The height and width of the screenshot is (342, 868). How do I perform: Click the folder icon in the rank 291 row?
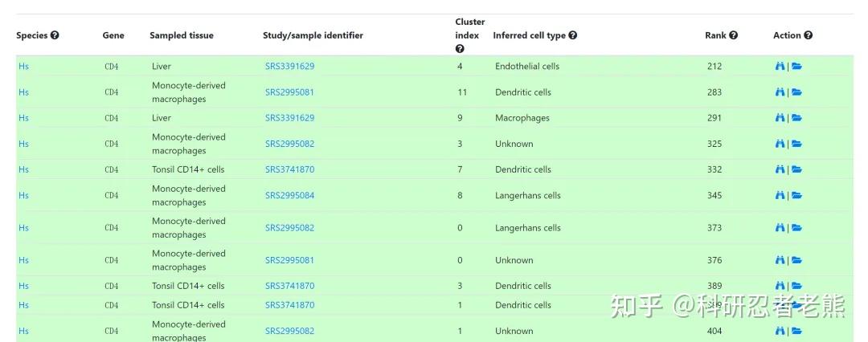point(796,118)
